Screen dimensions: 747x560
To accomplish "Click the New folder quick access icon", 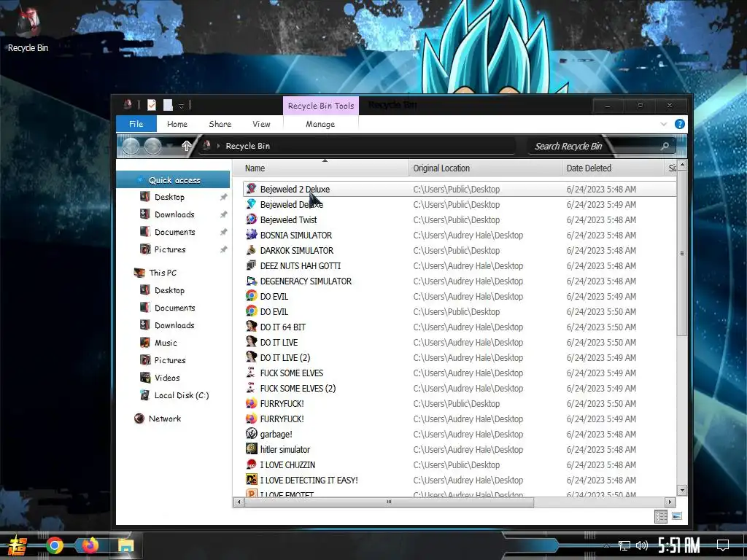I will coord(168,105).
